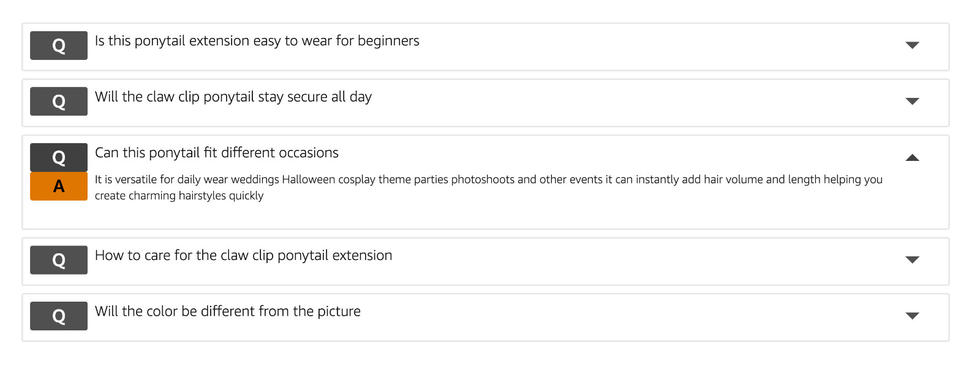The height and width of the screenshot is (383, 980).
Task: Open question 'Will the claw clip ponytail stay secure'
Action: 233,97
